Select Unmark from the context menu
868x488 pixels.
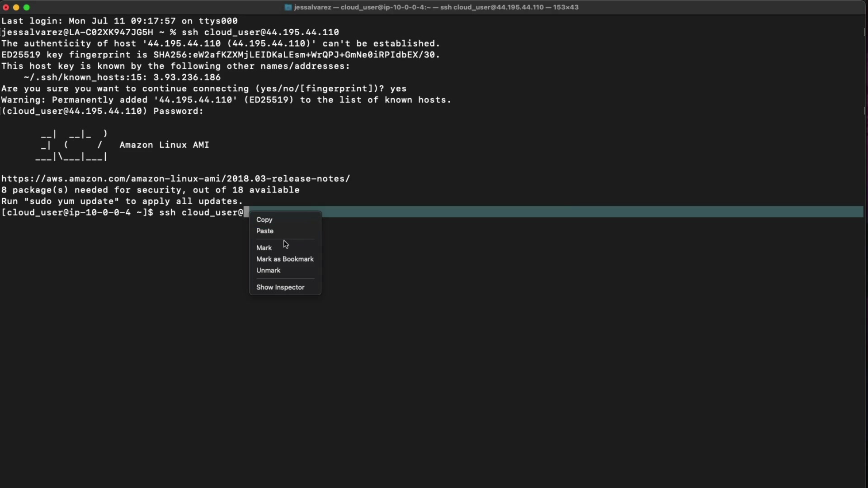coord(269,270)
